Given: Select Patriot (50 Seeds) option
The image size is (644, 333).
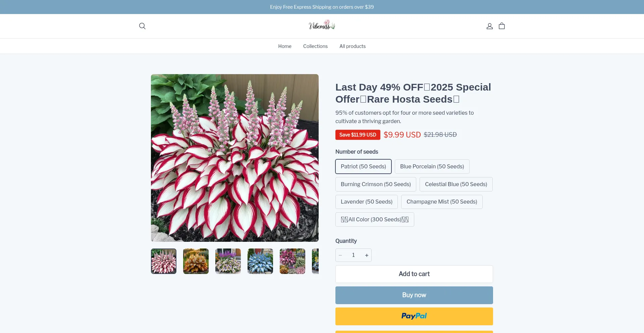Looking at the screenshot, I should [x=363, y=167].
